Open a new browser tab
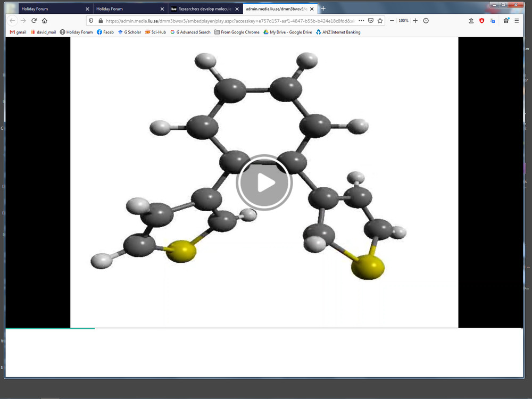This screenshot has width=532, height=399. pyautogui.click(x=323, y=9)
